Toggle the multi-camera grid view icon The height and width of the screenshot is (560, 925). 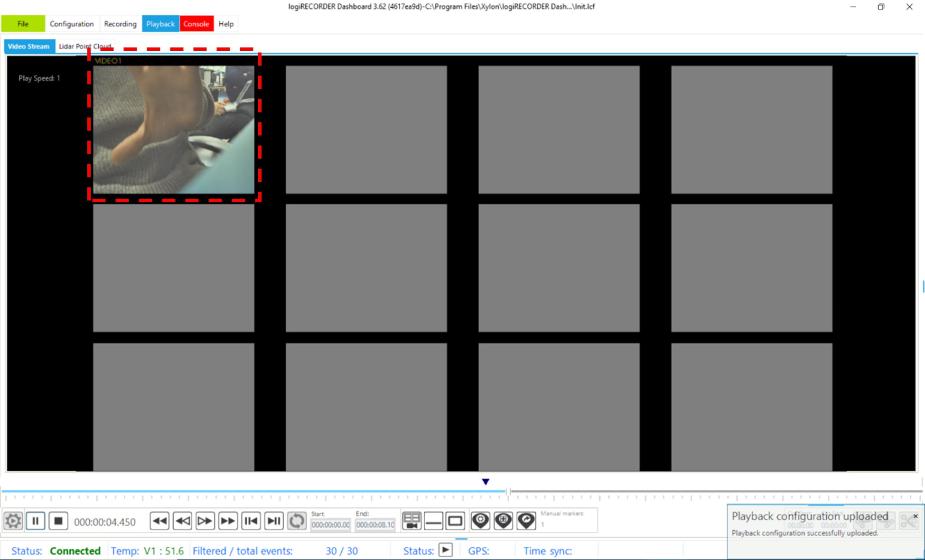tap(411, 521)
